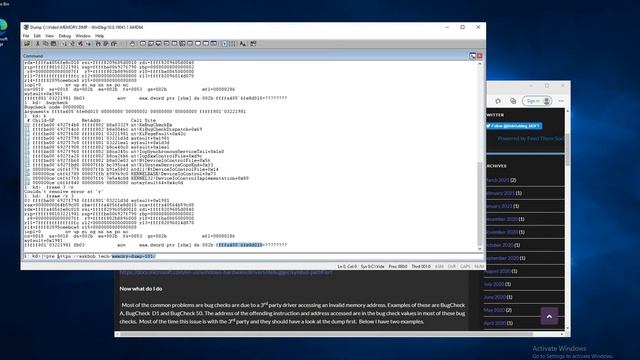Click the Cut icon in WinDbg toolbar
Screen dimensions: 640x360
tap(38, 44)
